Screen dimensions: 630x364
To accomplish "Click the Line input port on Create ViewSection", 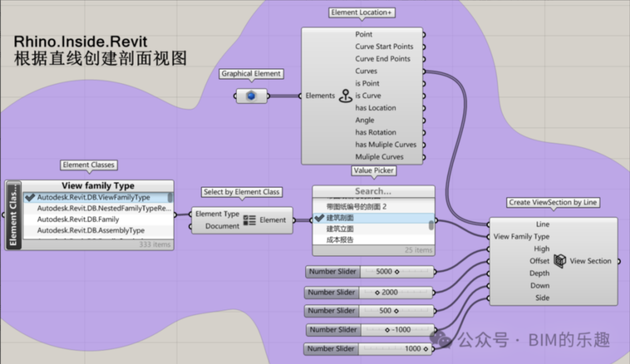I will point(489,224).
